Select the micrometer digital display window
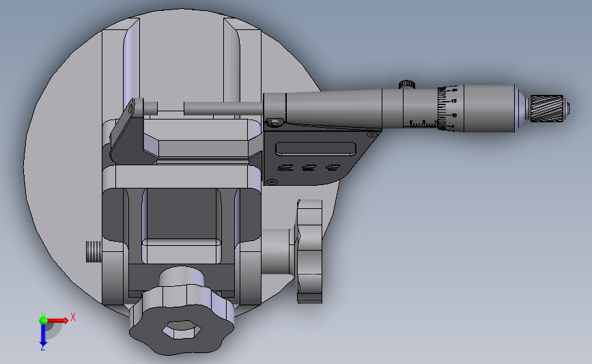The image size is (592, 364). pos(315,149)
